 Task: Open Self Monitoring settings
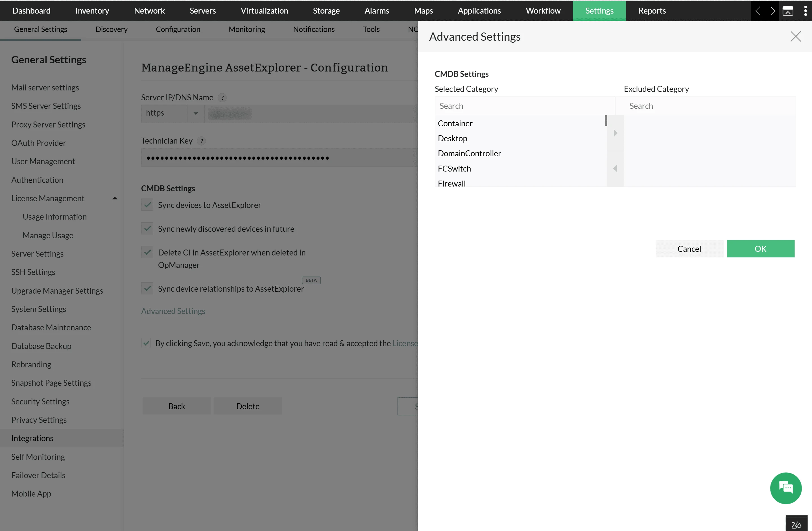[38, 457]
